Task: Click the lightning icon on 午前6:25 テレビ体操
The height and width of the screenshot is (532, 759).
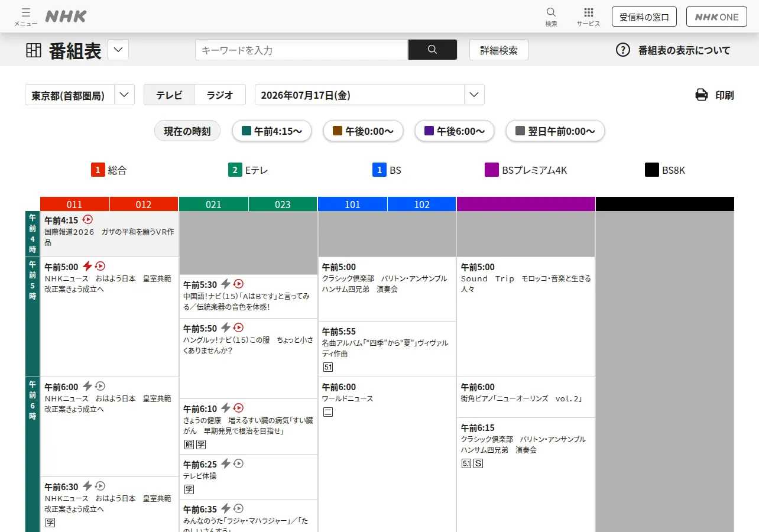Action: pyautogui.click(x=226, y=463)
